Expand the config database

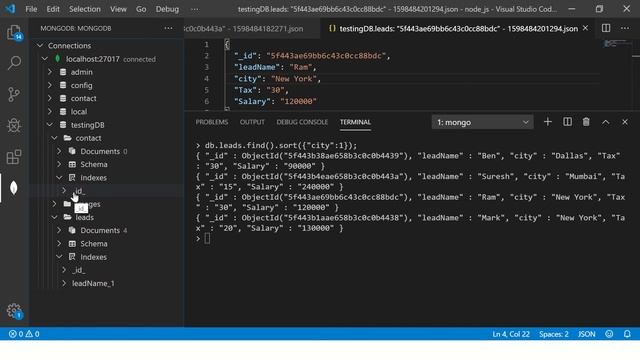click(x=50, y=85)
